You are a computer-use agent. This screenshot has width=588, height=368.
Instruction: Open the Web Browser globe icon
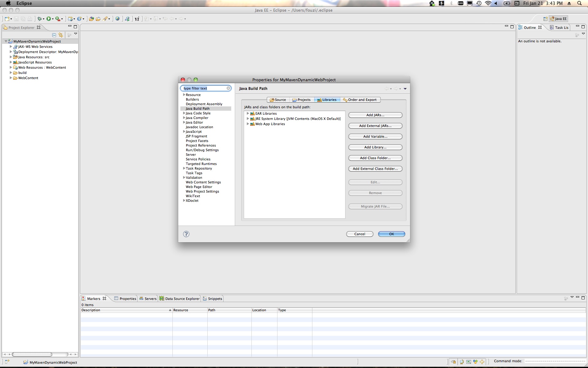coord(117,19)
